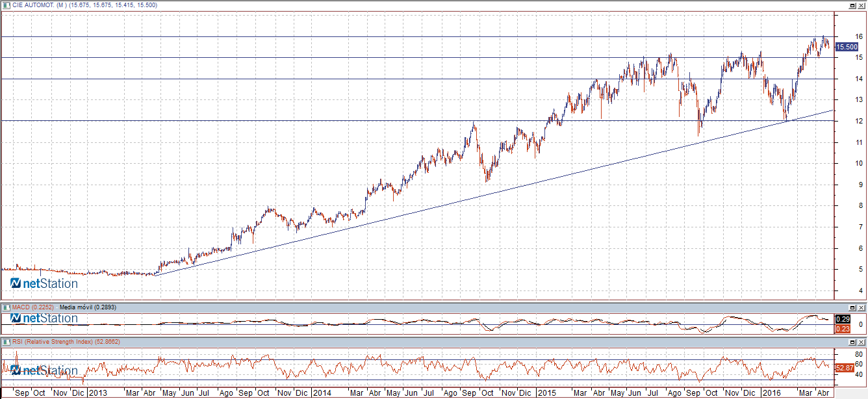Click the 4 mark on price axis
The image size is (868, 399).
click(862, 290)
